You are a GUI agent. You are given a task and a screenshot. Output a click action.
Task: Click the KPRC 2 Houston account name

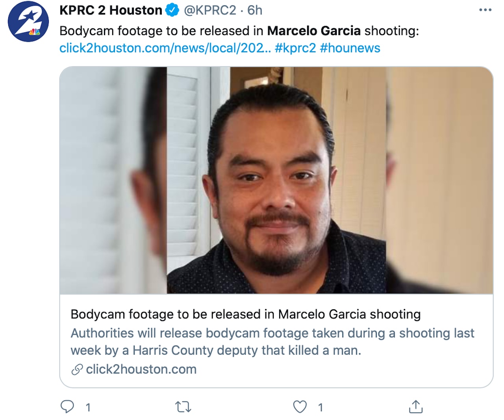(111, 10)
